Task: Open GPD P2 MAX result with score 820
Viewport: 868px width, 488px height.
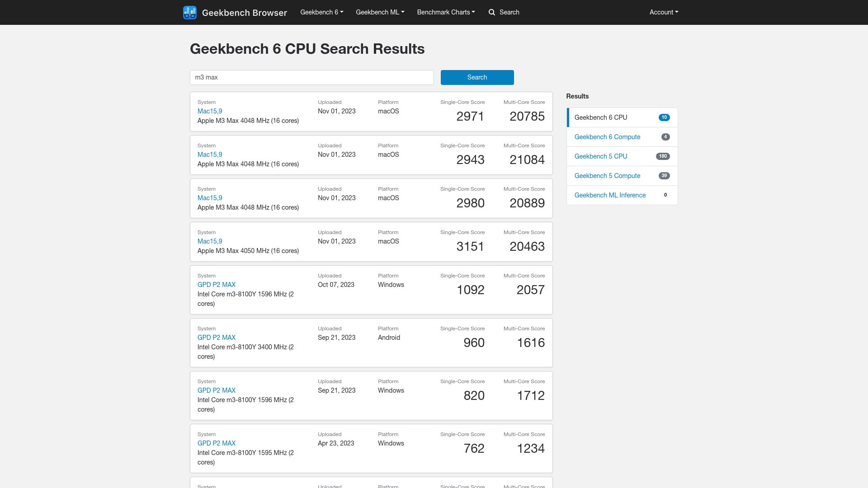Action: point(217,390)
